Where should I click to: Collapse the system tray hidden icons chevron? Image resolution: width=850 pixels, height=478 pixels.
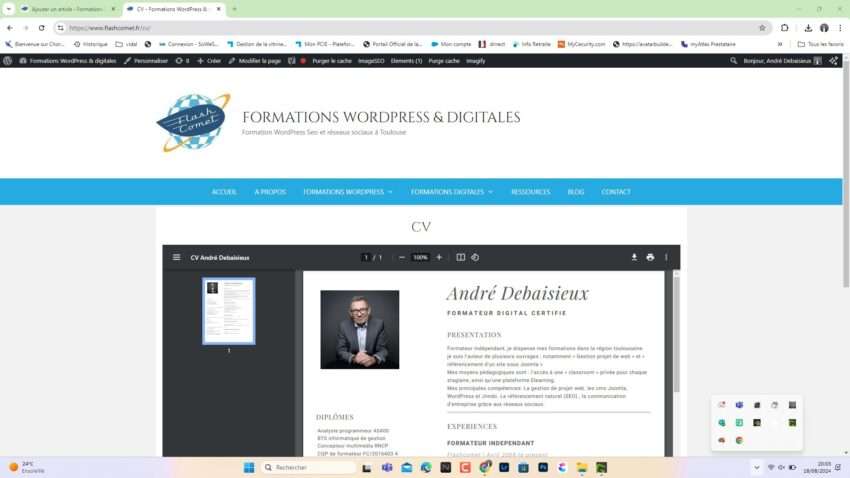click(x=756, y=467)
